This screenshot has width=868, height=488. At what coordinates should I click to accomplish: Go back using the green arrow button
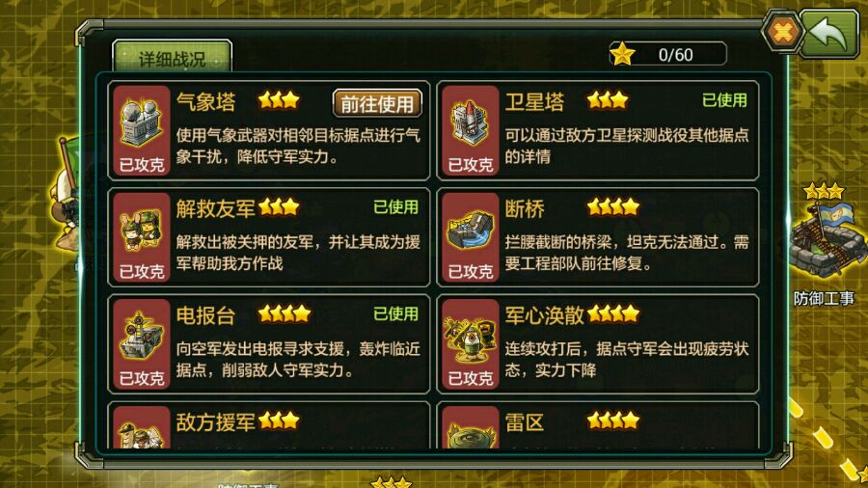(x=828, y=34)
